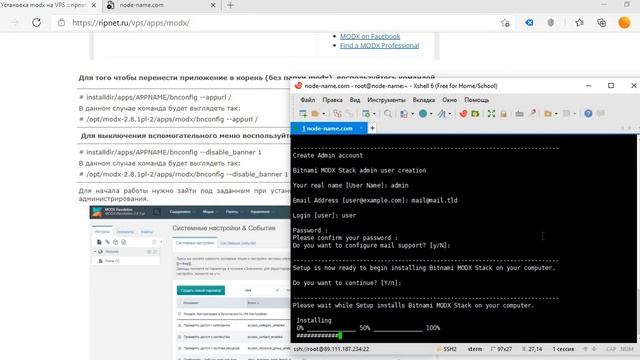Viewport: 640px width, 360px height.
Task: Open a new browser tab with plus button
Action: point(230,5)
